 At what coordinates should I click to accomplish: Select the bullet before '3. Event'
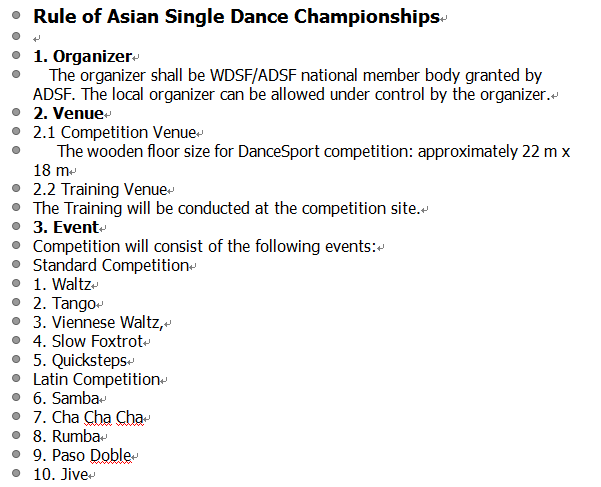16,226
